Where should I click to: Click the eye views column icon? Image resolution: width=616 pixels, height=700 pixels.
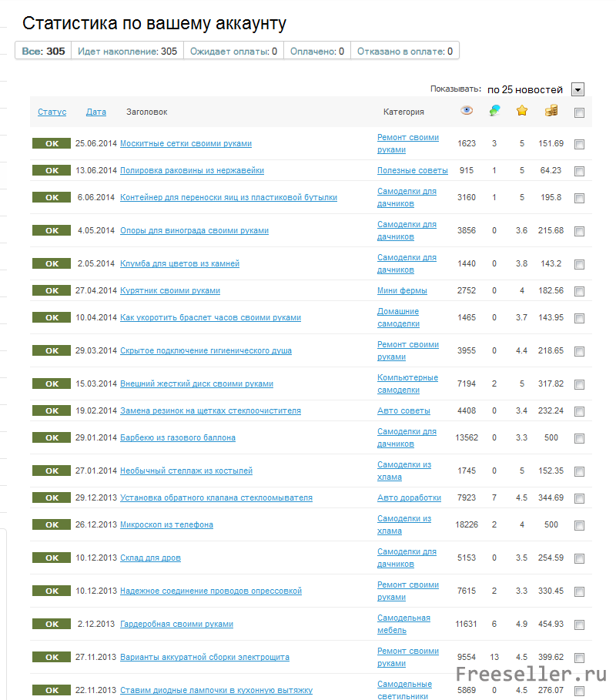click(467, 111)
